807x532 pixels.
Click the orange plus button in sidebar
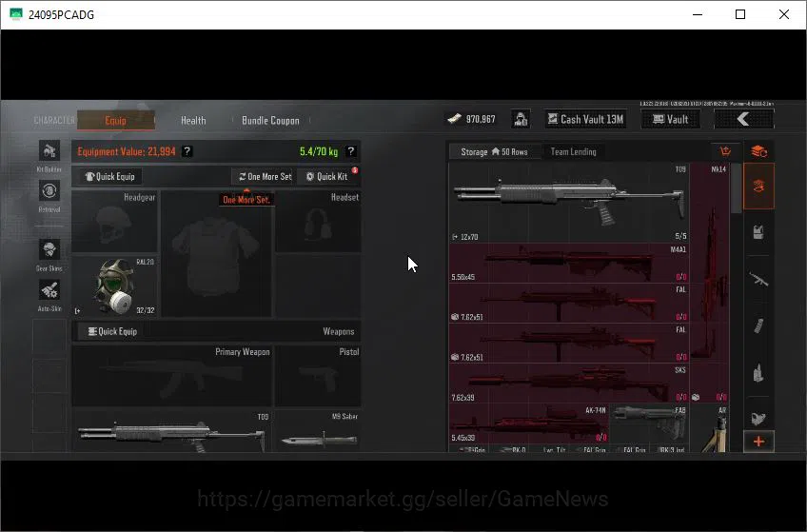tap(758, 442)
